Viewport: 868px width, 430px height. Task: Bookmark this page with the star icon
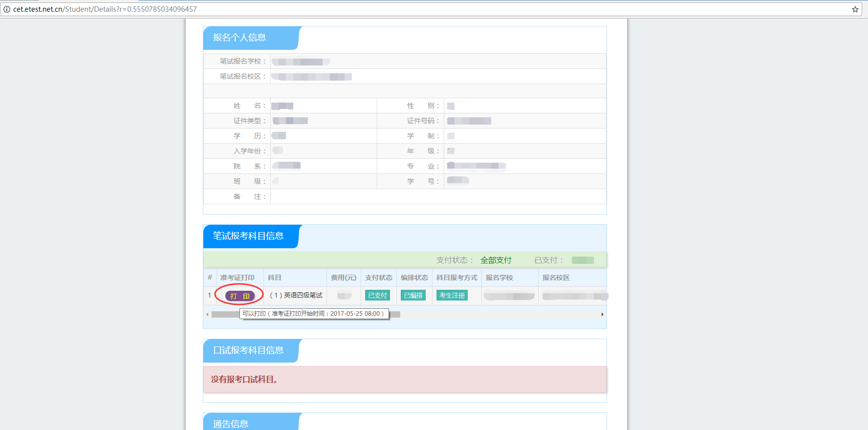coord(855,9)
